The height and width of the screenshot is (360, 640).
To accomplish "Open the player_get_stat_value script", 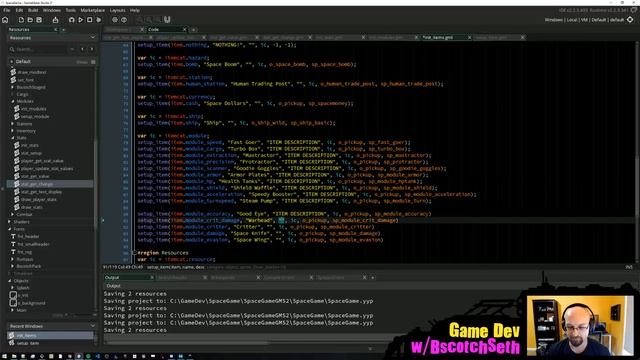I will (x=42, y=161).
